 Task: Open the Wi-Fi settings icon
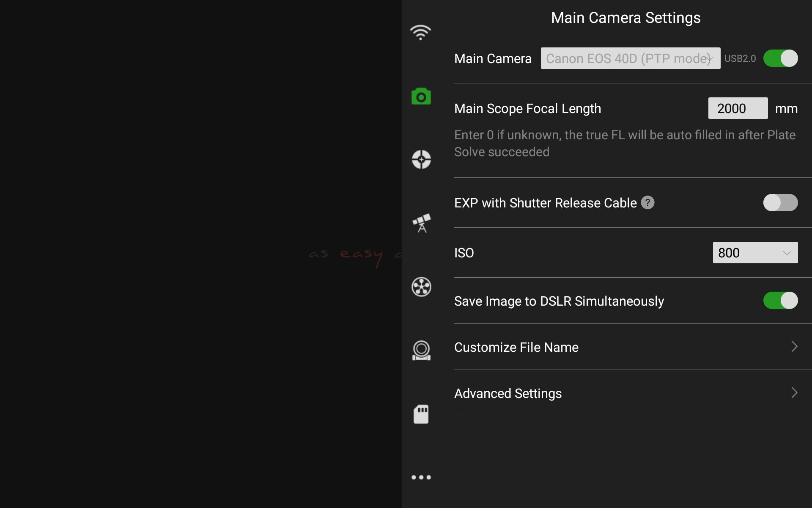point(420,33)
